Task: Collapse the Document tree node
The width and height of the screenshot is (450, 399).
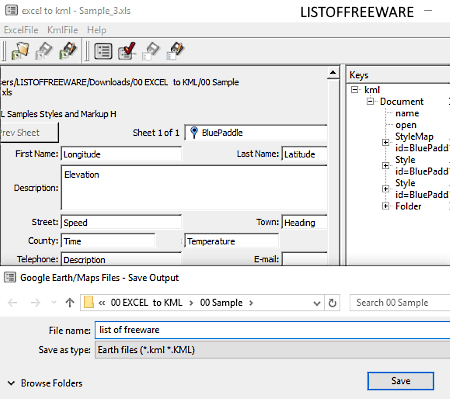Action: pyautogui.click(x=370, y=101)
